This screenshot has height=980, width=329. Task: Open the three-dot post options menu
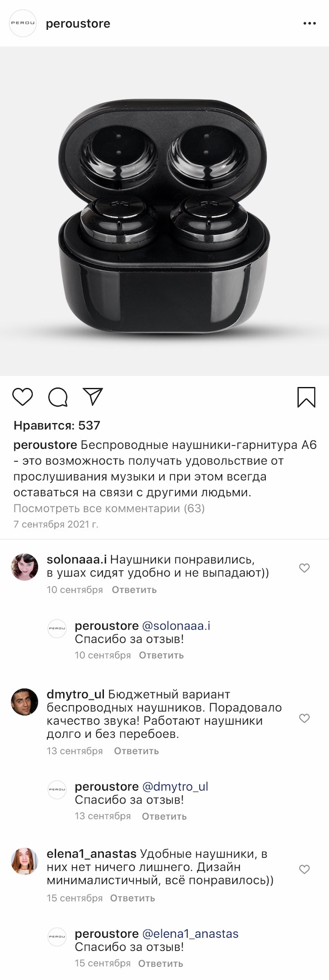(309, 24)
